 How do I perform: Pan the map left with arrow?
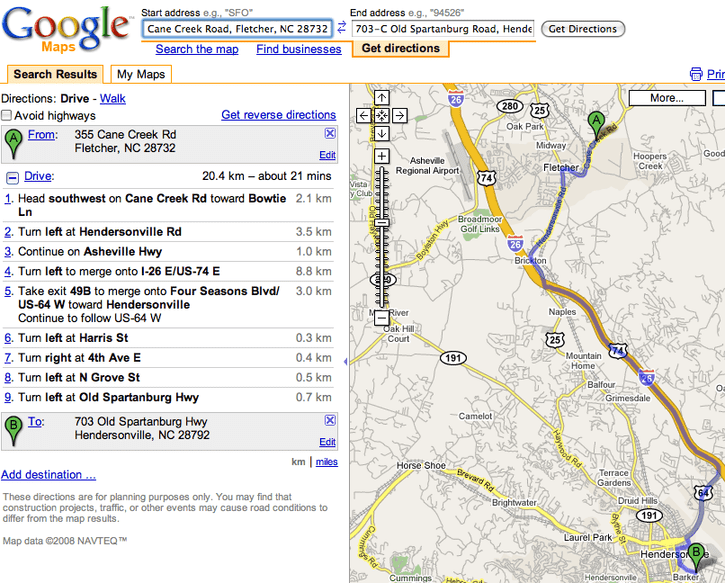click(364, 116)
